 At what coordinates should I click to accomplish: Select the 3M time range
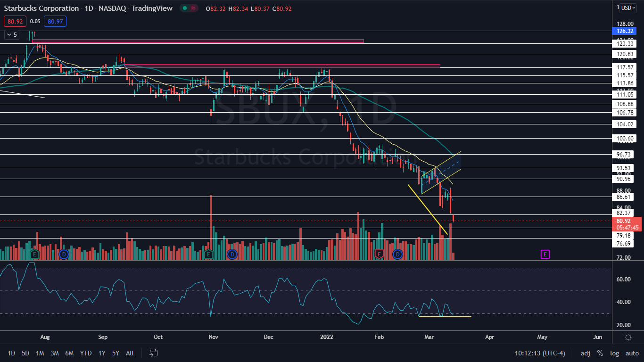point(55,353)
